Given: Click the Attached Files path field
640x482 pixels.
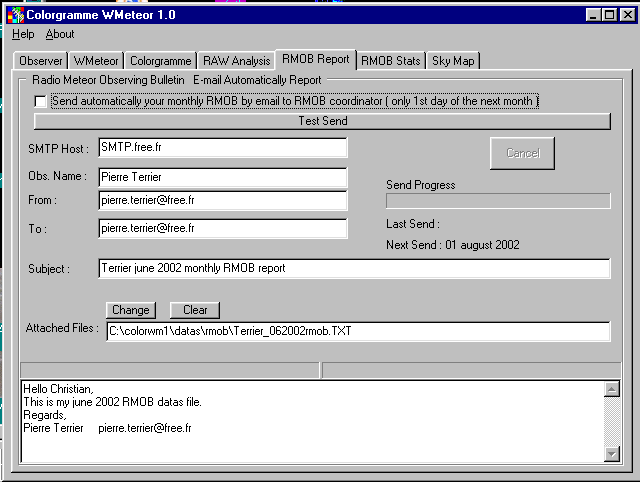Looking at the screenshot, I should pos(358,331).
